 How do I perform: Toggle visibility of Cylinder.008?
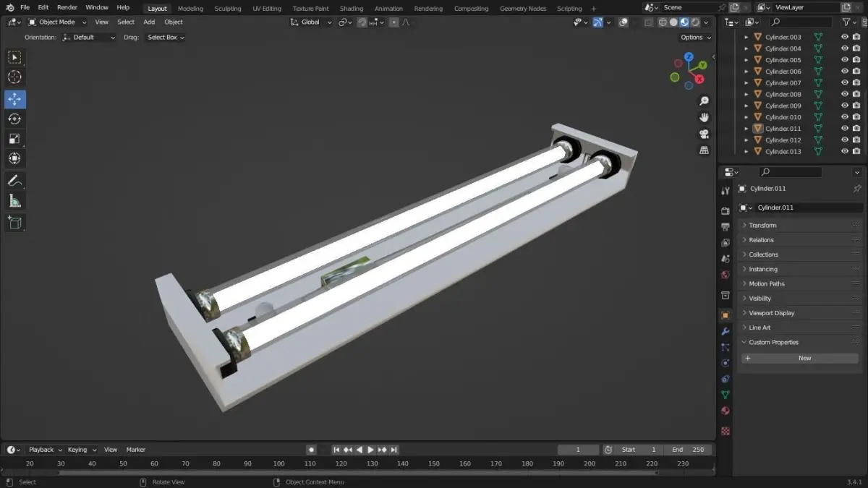[x=844, y=94]
